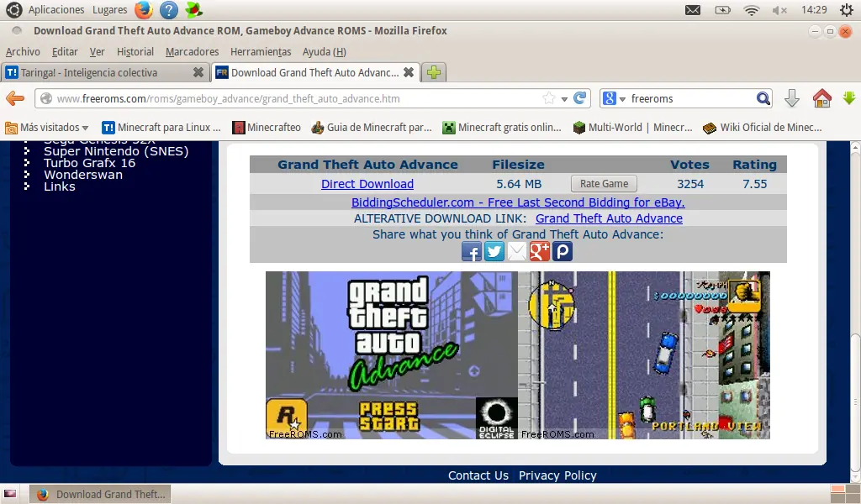Open Minecraft para Linux bookmark
The image size is (861, 504).
(161, 128)
